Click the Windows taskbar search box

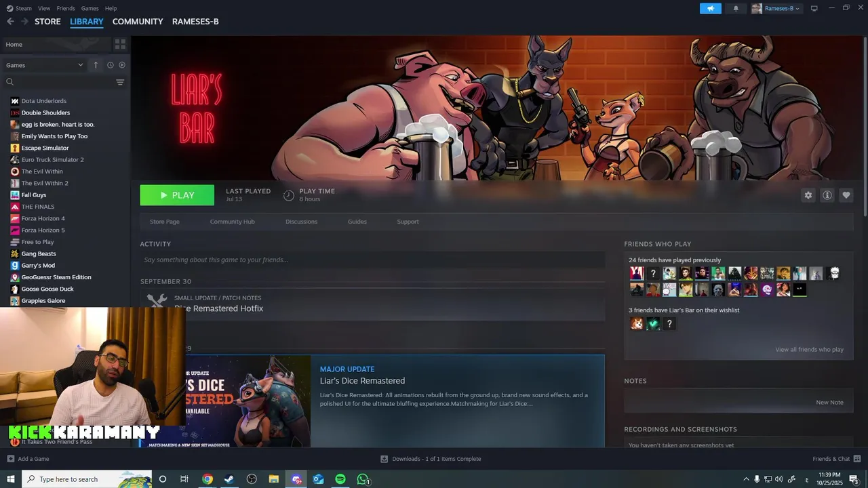coord(87,479)
